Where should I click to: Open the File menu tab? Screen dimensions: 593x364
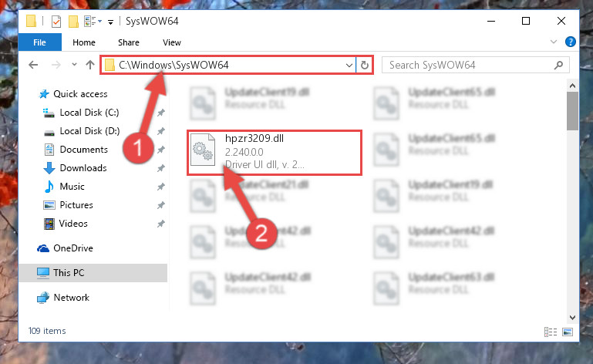pos(39,42)
